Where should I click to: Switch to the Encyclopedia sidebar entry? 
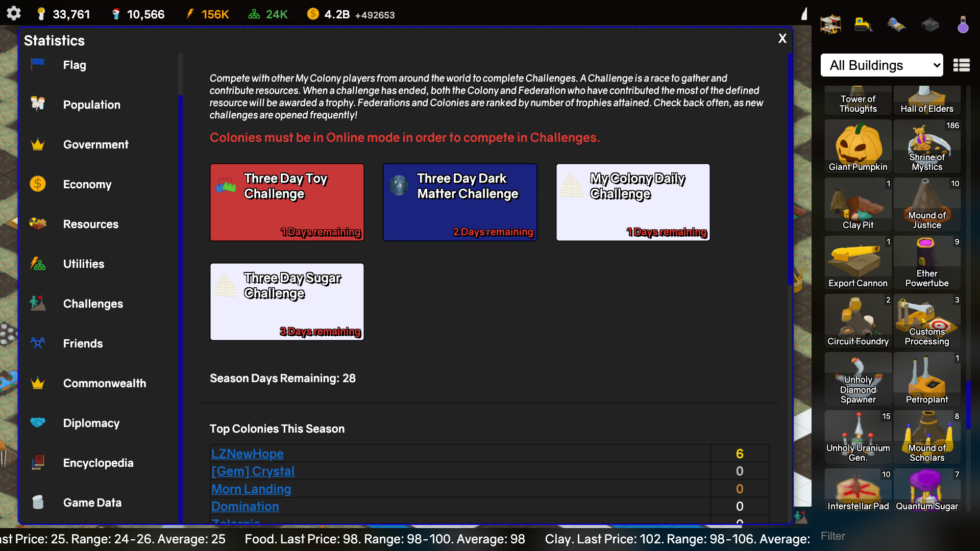[x=98, y=463]
